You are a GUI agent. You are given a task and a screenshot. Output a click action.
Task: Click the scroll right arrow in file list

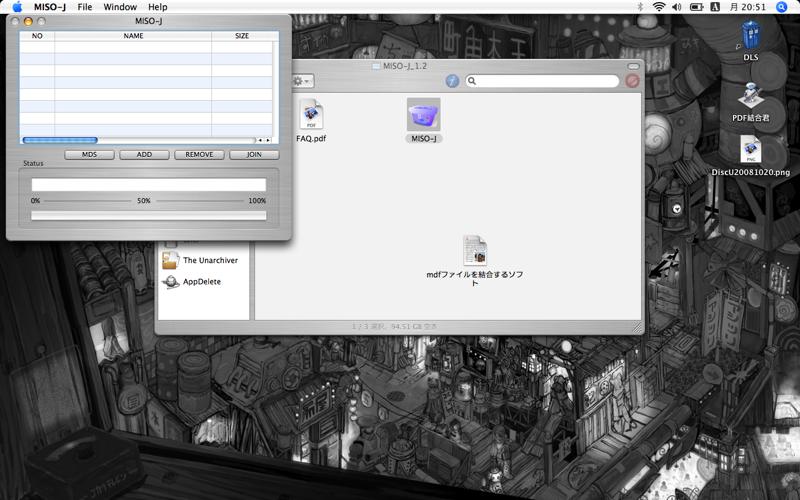[x=268, y=140]
